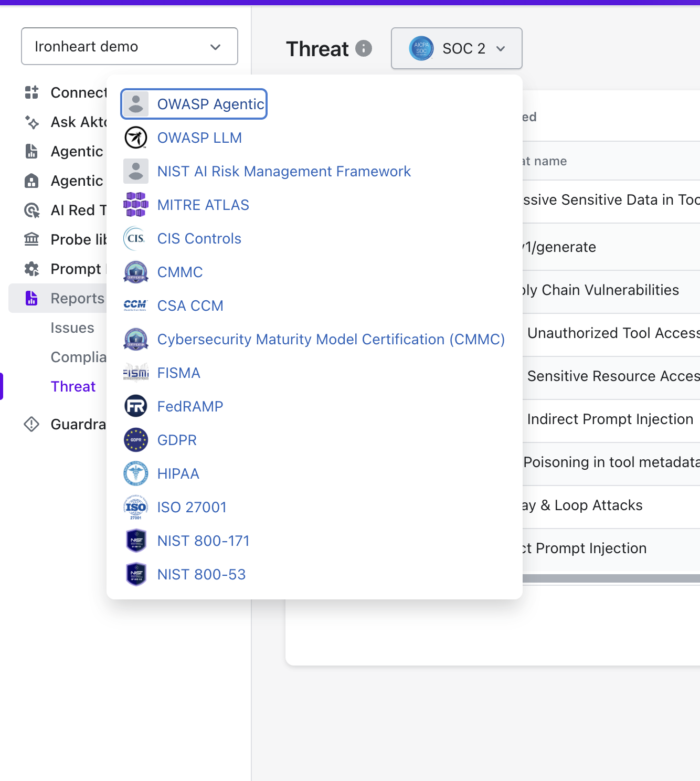Click the HIPAA logo icon
Image resolution: width=700 pixels, height=781 pixels.
tap(136, 473)
